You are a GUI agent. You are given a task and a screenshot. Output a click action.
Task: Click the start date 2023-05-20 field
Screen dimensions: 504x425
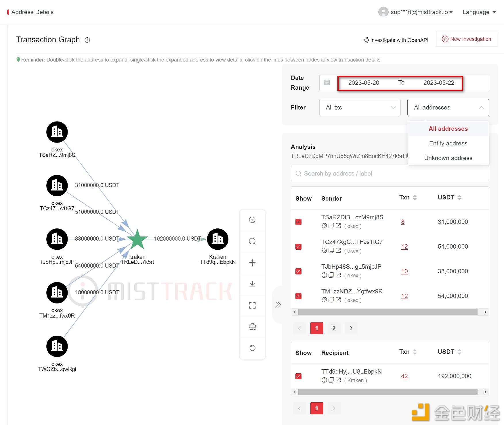pyautogui.click(x=364, y=83)
